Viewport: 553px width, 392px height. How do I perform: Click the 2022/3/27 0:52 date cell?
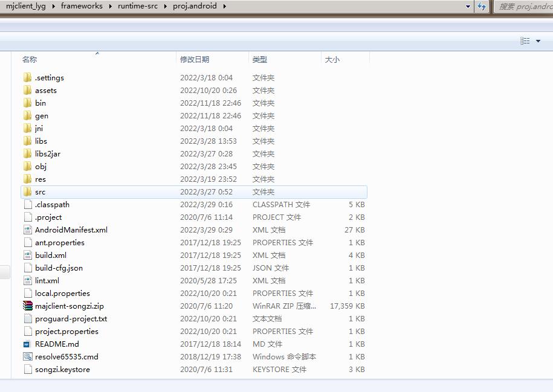pos(206,191)
